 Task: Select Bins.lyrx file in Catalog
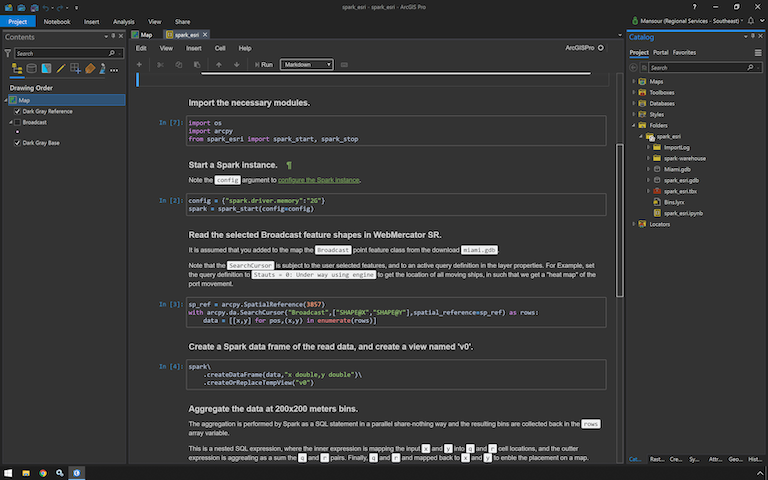coord(674,202)
